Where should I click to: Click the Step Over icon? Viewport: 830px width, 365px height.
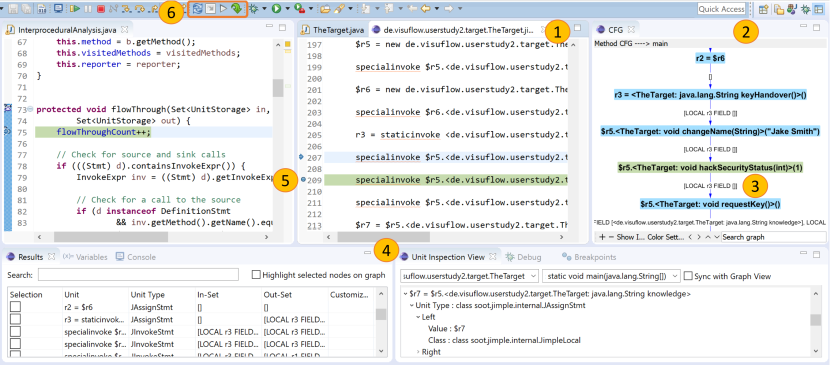(140, 9)
